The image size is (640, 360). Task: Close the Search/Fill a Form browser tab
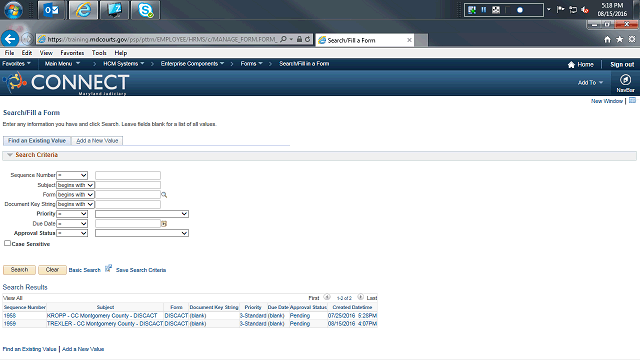[409, 40]
